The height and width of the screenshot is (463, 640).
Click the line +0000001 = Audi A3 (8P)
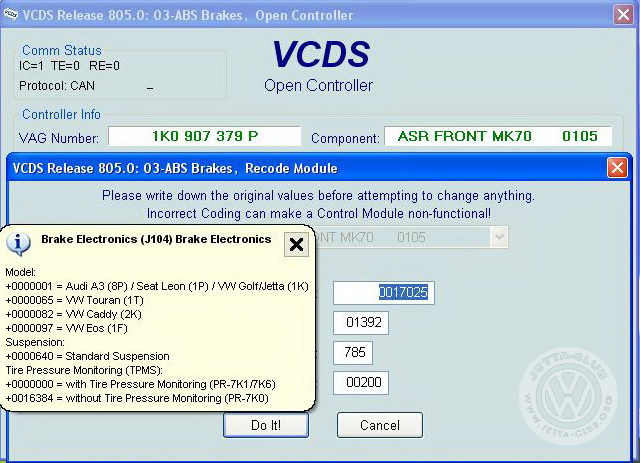pos(157,286)
